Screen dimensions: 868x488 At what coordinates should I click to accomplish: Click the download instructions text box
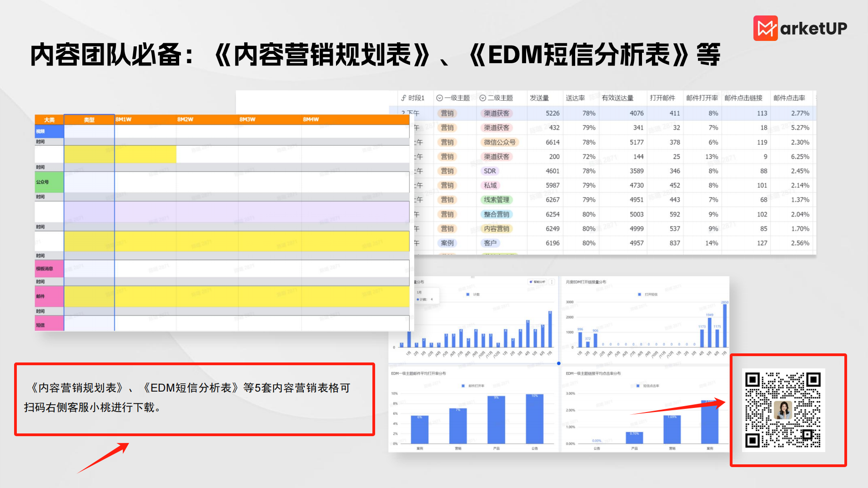(x=195, y=399)
